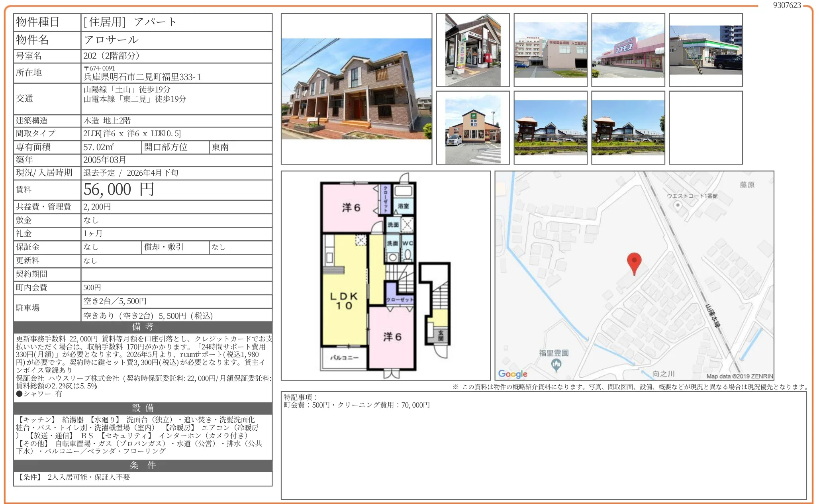Open the FamilyMart store thumbnail
819x504 pixels.
(x=705, y=50)
